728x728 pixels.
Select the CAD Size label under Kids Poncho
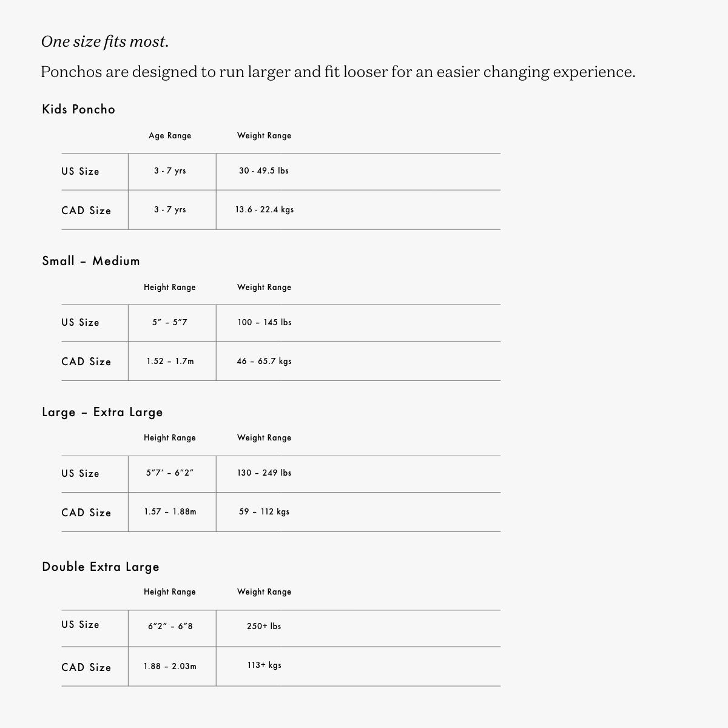(86, 211)
